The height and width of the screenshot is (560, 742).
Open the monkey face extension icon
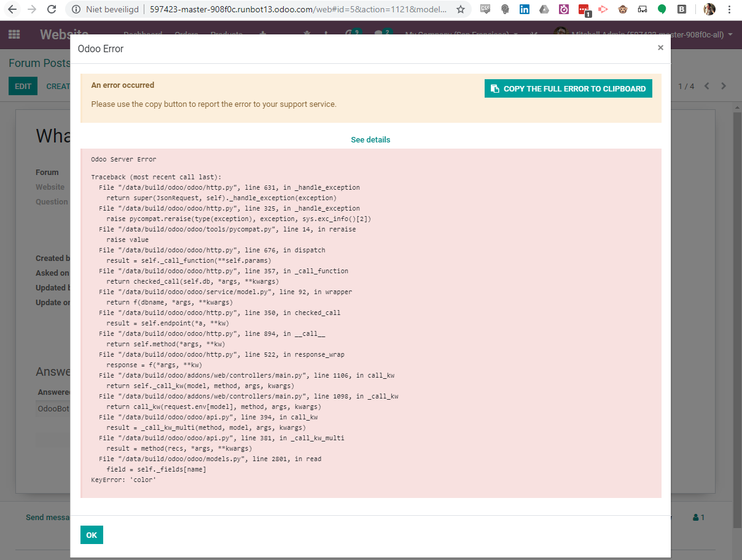point(623,9)
